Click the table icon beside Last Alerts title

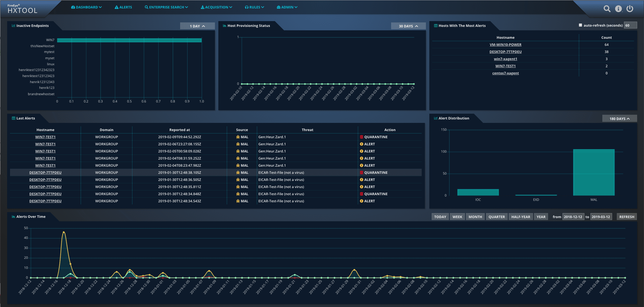(13, 118)
